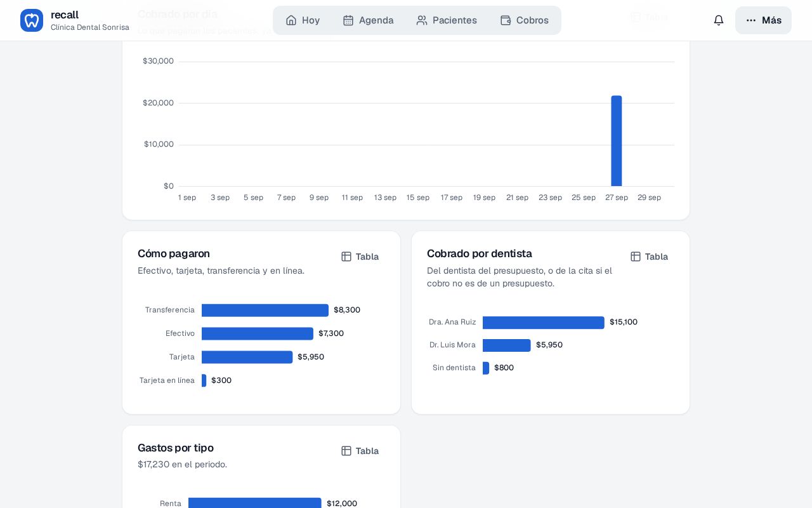
Task: Click the "Sin dentista" row label
Action: click(x=454, y=368)
